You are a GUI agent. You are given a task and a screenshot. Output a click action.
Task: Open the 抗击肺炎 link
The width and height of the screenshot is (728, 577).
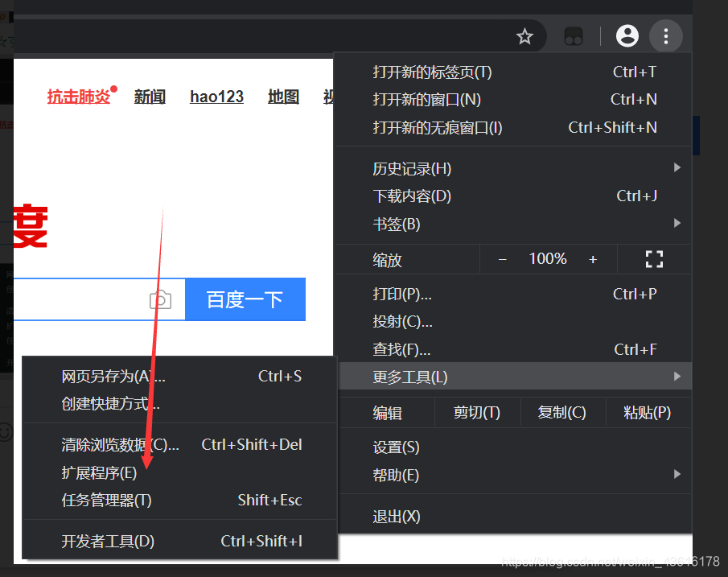coord(79,97)
